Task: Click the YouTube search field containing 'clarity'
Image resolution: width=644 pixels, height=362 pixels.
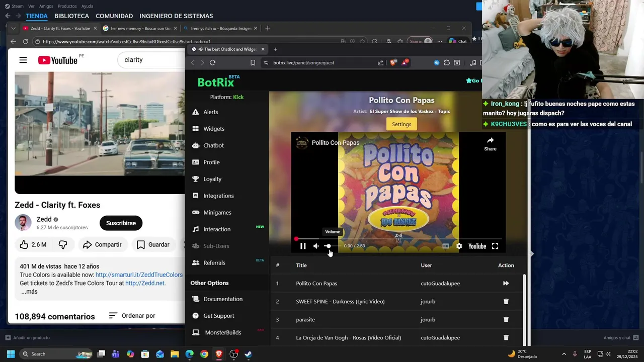Action: [x=151, y=60]
